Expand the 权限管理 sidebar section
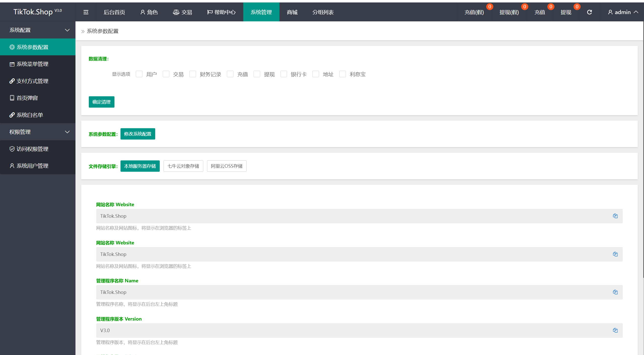The height and width of the screenshot is (355, 644). click(x=37, y=131)
